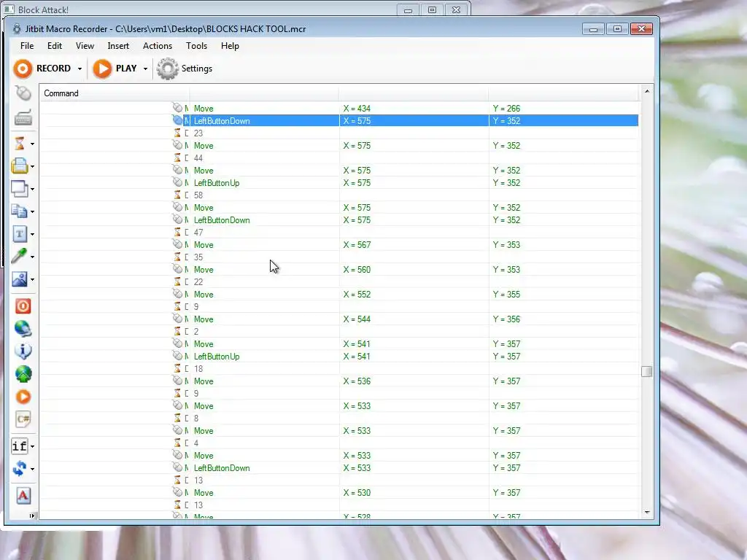The image size is (747, 560).
Task: Open the Edit menu
Action: [x=54, y=46]
